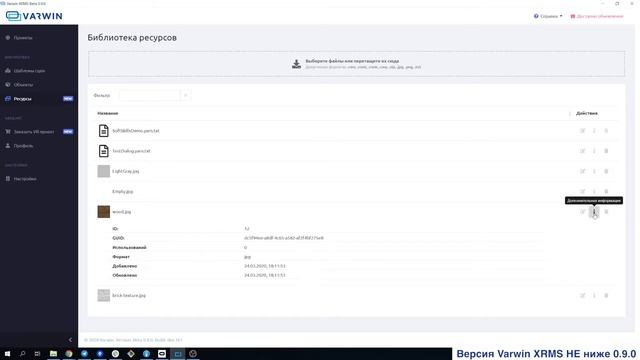Image resolution: width=640 pixels, height=360 pixels.
Task: Open the Windows Start menu
Action: click(x=7, y=354)
